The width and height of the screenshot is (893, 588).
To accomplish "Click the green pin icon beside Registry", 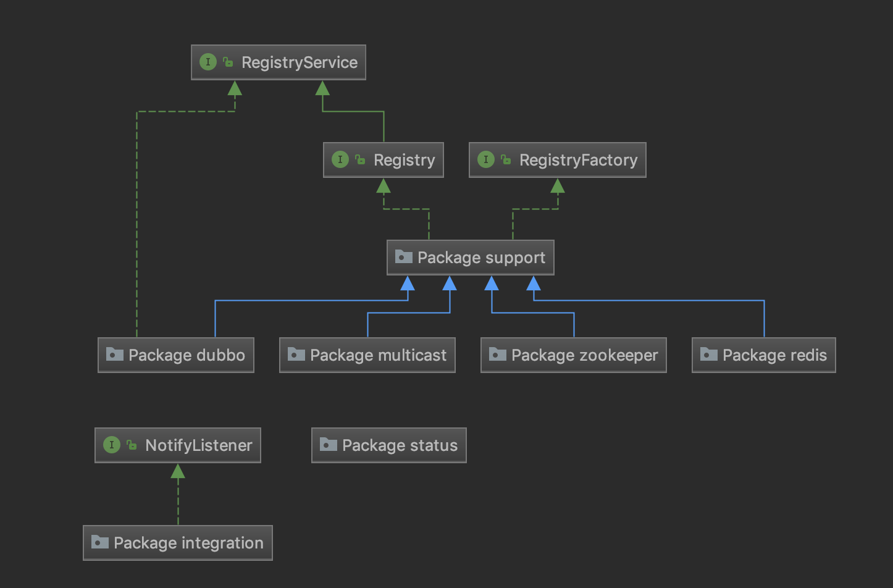I will (x=360, y=159).
